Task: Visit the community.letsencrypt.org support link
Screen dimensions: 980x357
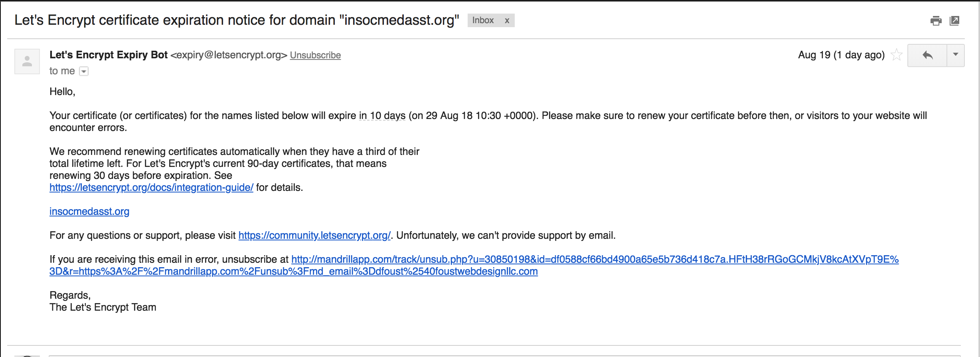Action: pos(314,235)
